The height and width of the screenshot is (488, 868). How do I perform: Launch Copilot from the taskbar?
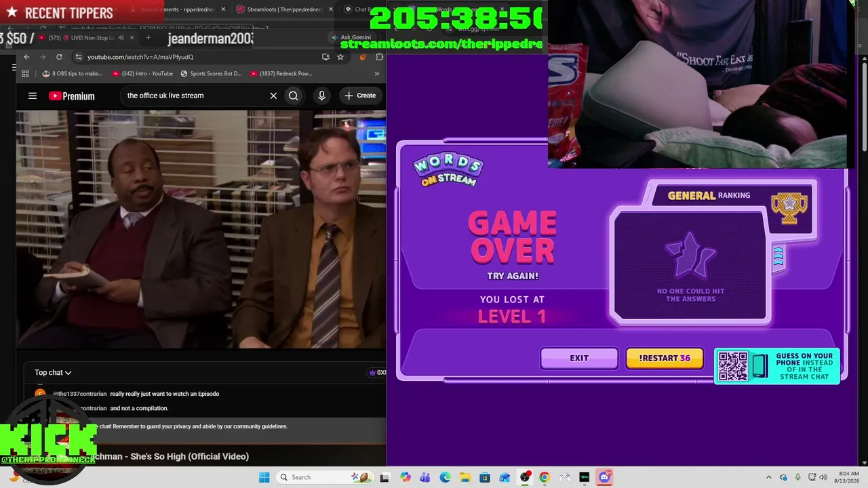(405, 477)
